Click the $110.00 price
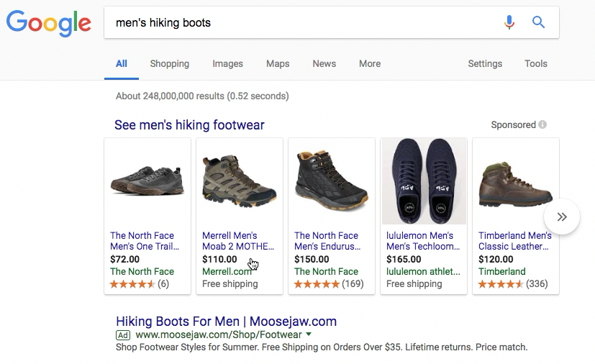This screenshot has height=364, width=595. (219, 259)
